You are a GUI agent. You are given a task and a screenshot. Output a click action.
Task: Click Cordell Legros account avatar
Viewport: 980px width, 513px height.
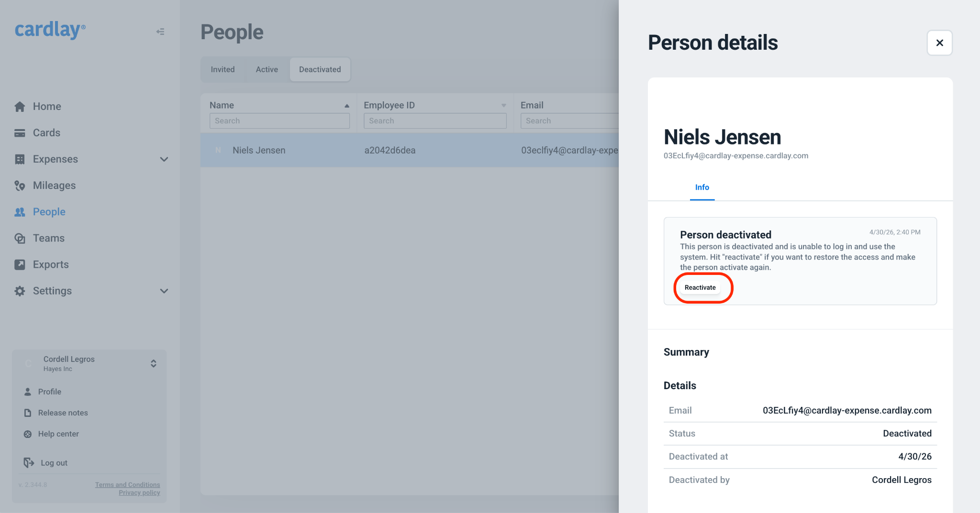click(29, 363)
